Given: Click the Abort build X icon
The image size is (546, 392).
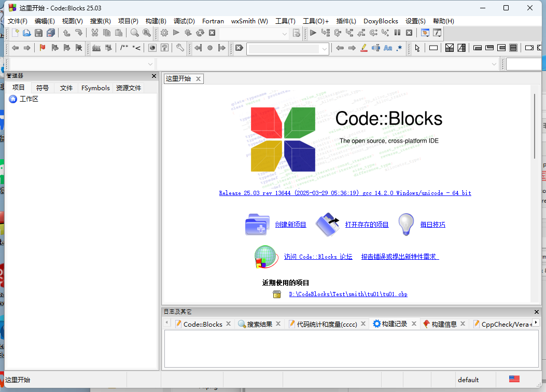Looking at the screenshot, I should (x=212, y=33).
